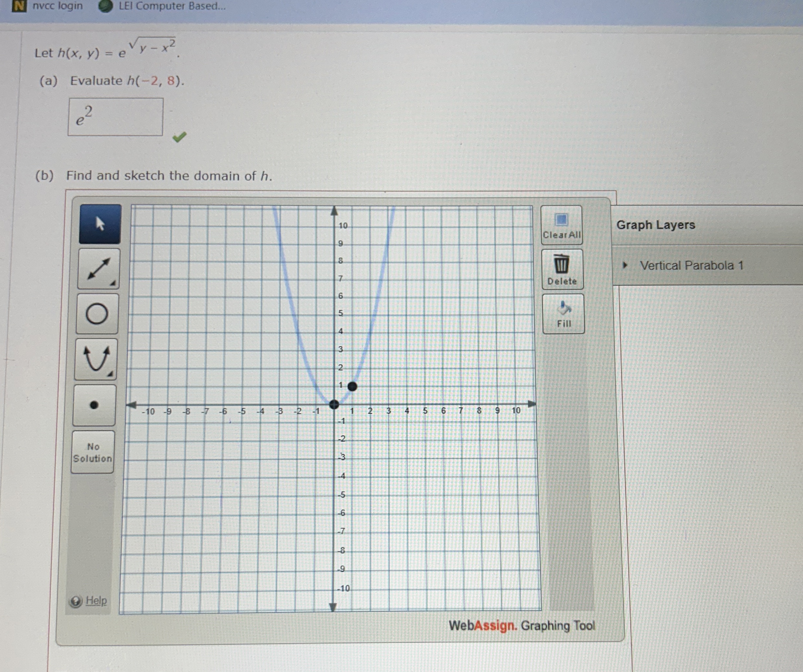Viewport: 803px width, 672px height.
Task: Expand the Vertical Parabola 1 layer
Action: pos(625,265)
